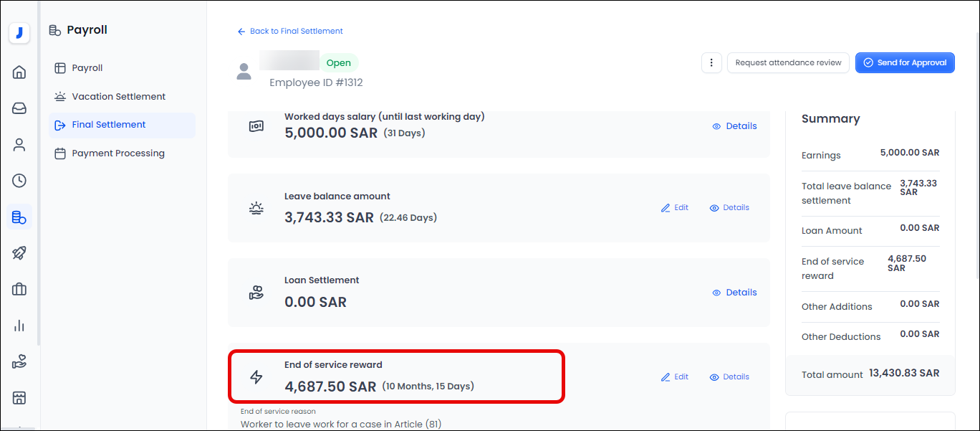Open the inbox icon in the sidebar
This screenshot has width=980, height=431.
click(x=19, y=108)
